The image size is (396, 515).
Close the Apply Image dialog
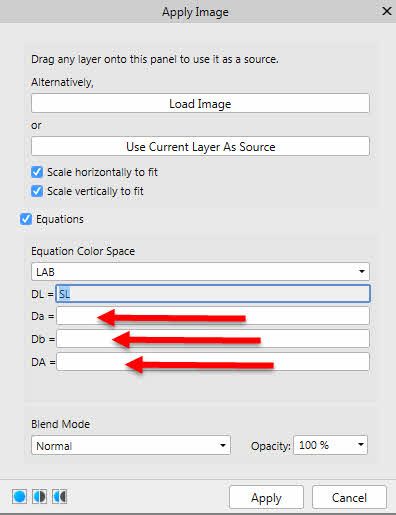tap(387, 11)
